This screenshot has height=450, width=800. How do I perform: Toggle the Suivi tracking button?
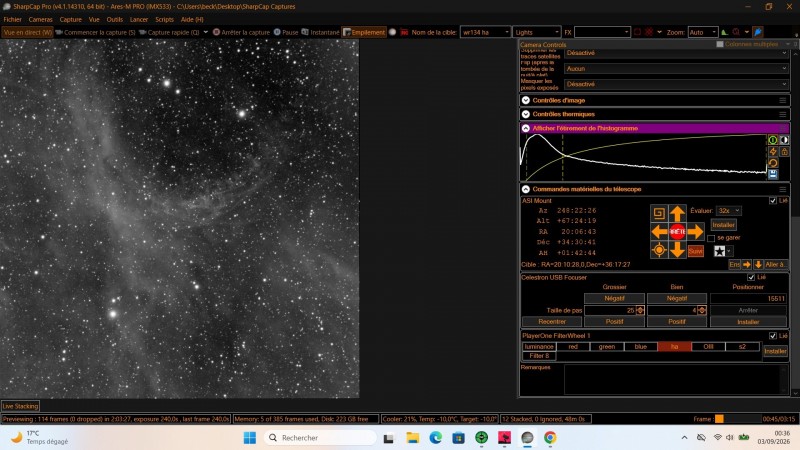(x=695, y=251)
